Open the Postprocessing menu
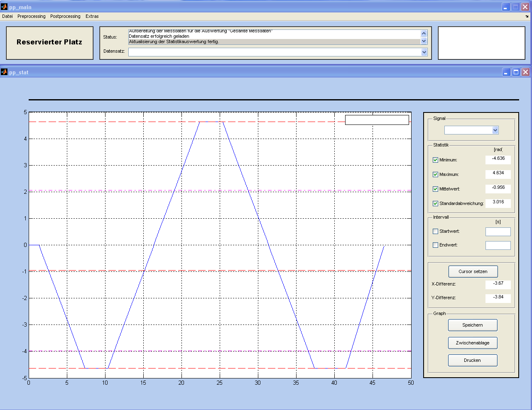The width and height of the screenshot is (532, 410). [x=65, y=17]
